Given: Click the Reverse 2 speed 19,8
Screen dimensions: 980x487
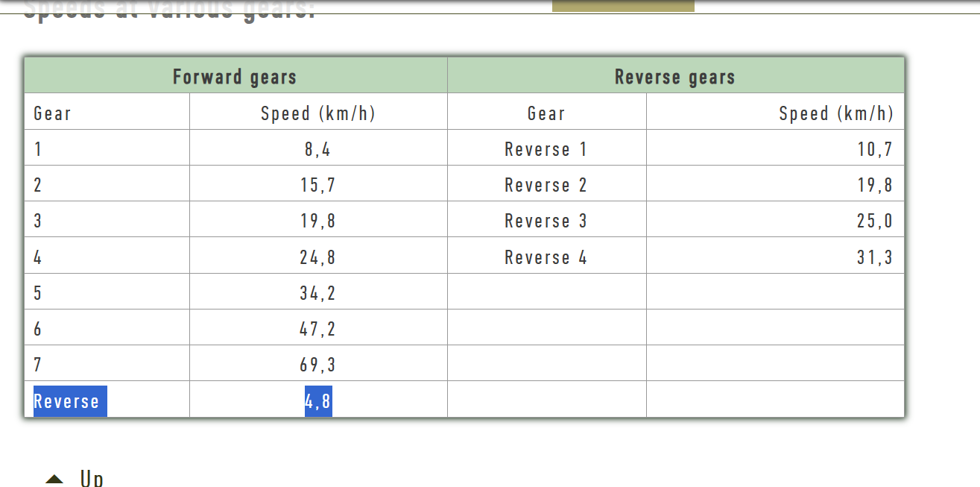Looking at the screenshot, I should (775, 184).
